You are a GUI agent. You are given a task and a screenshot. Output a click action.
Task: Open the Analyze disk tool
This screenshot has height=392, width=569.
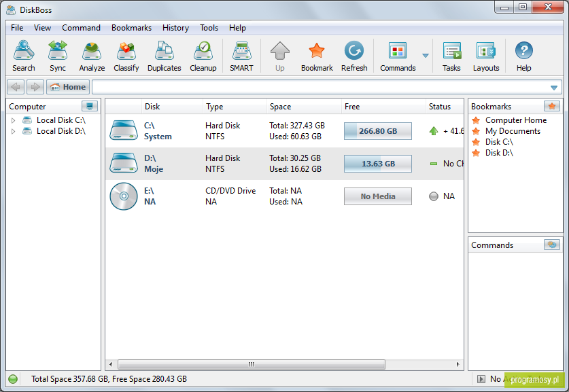coord(92,56)
